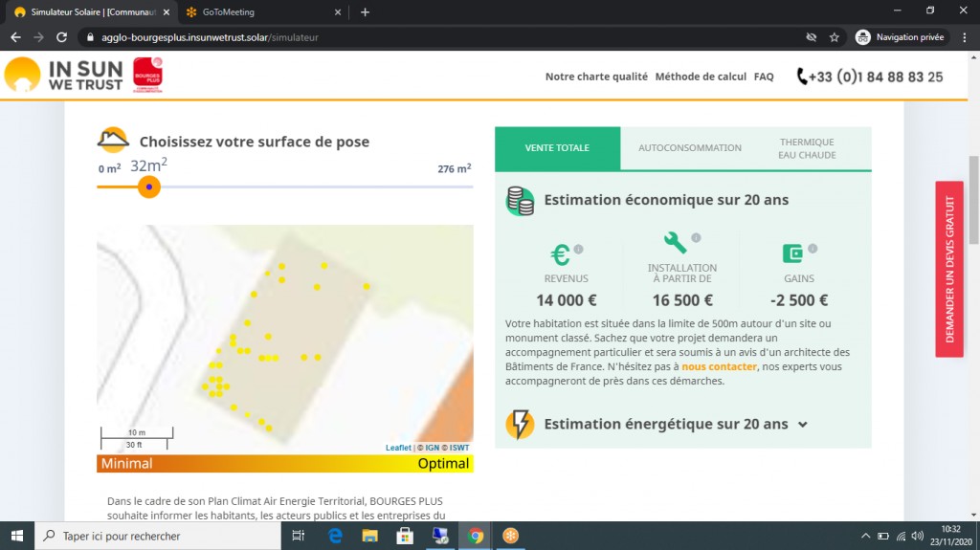
Task: Click the wallet Gains icon
Action: 792,253
